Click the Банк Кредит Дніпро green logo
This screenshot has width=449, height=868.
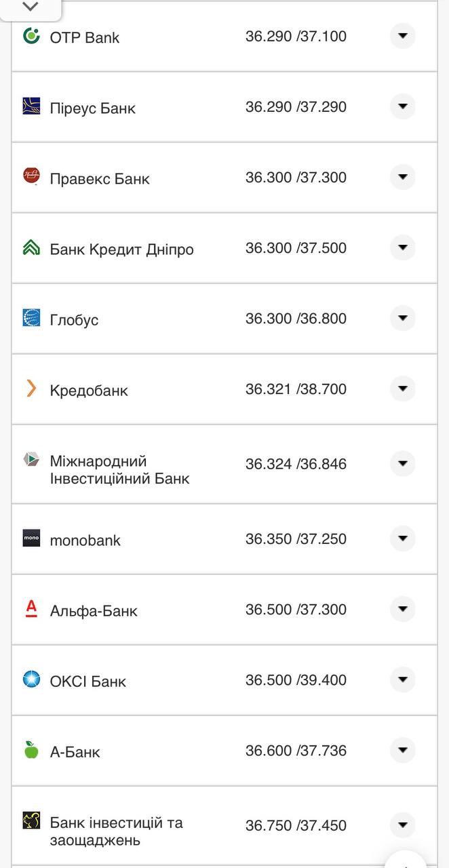31,248
